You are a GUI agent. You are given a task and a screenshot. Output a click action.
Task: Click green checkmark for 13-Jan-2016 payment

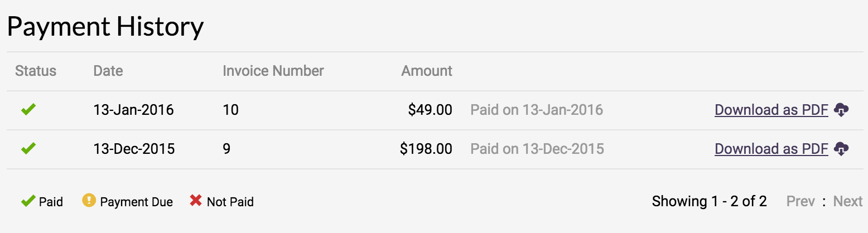pos(28,110)
